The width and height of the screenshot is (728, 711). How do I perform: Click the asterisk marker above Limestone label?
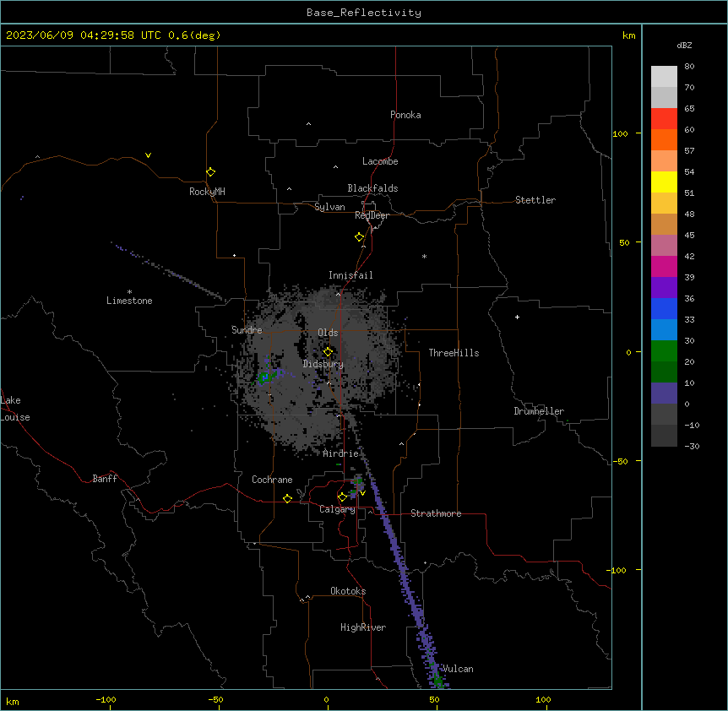tap(129, 292)
